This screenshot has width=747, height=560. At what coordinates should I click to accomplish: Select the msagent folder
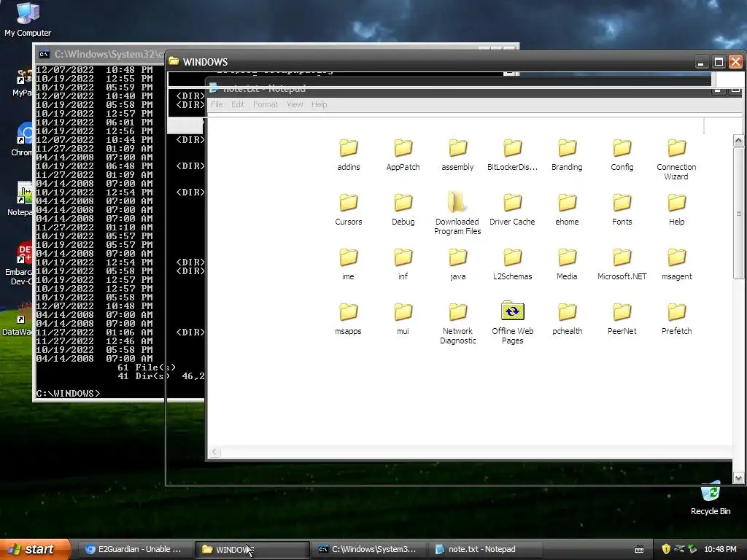tap(676, 264)
